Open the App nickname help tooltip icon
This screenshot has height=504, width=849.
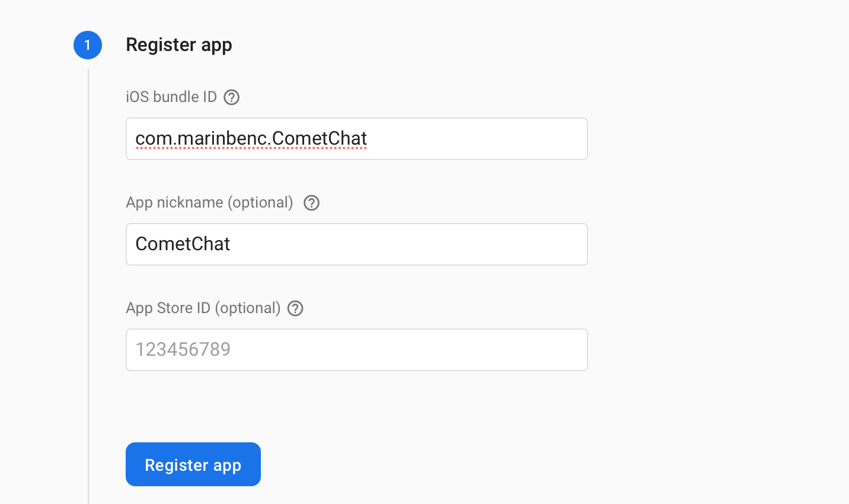pyautogui.click(x=311, y=203)
